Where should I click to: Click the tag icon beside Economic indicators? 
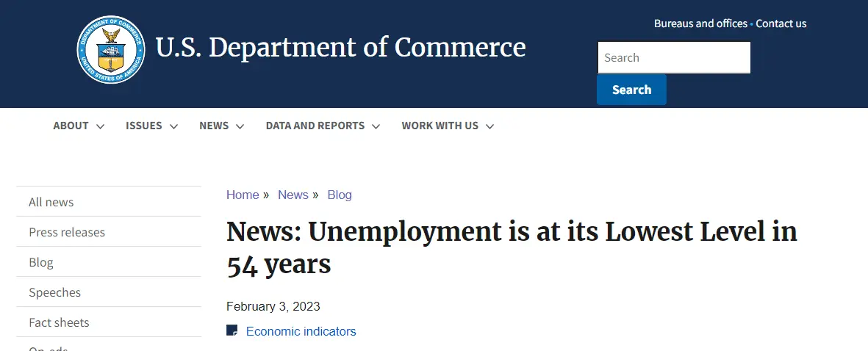[x=232, y=330]
